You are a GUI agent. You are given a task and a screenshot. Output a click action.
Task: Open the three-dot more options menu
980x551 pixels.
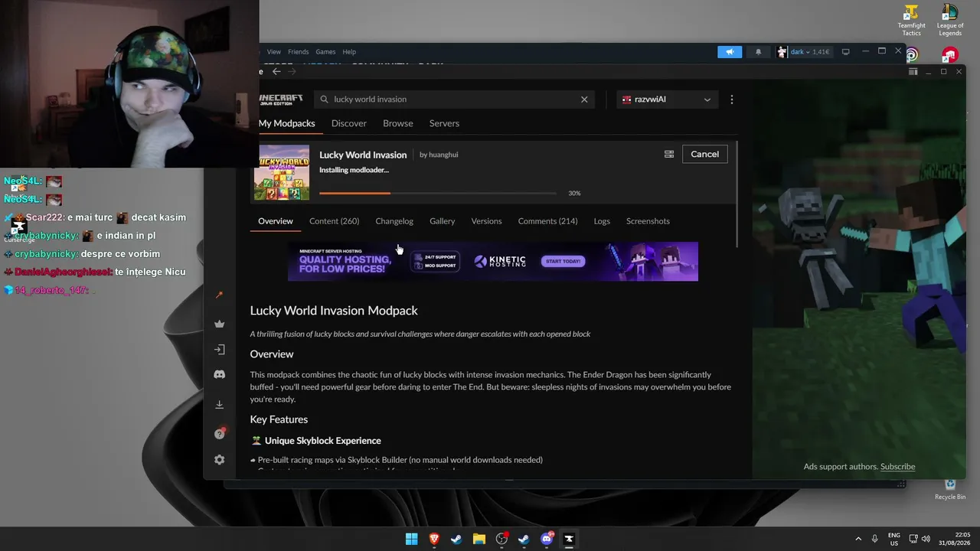[732, 99]
